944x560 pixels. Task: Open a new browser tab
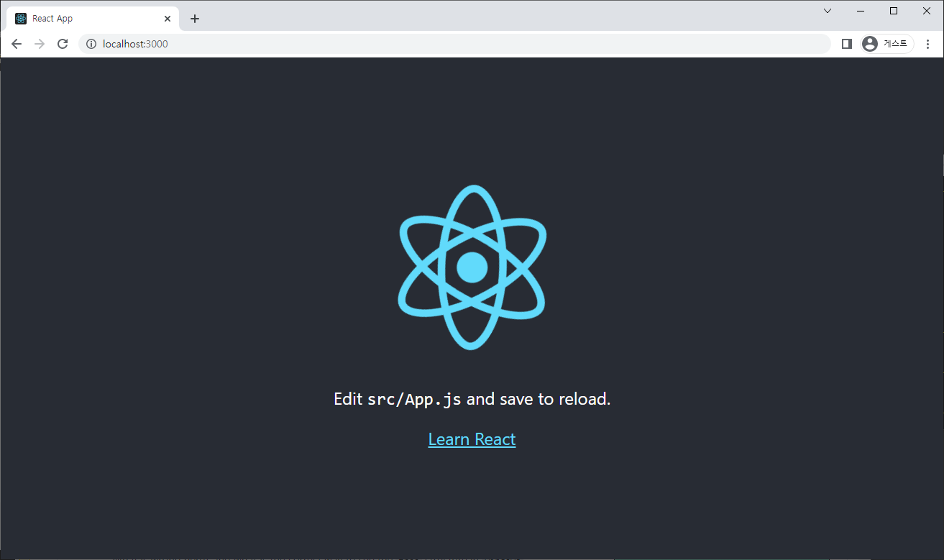pyautogui.click(x=194, y=18)
